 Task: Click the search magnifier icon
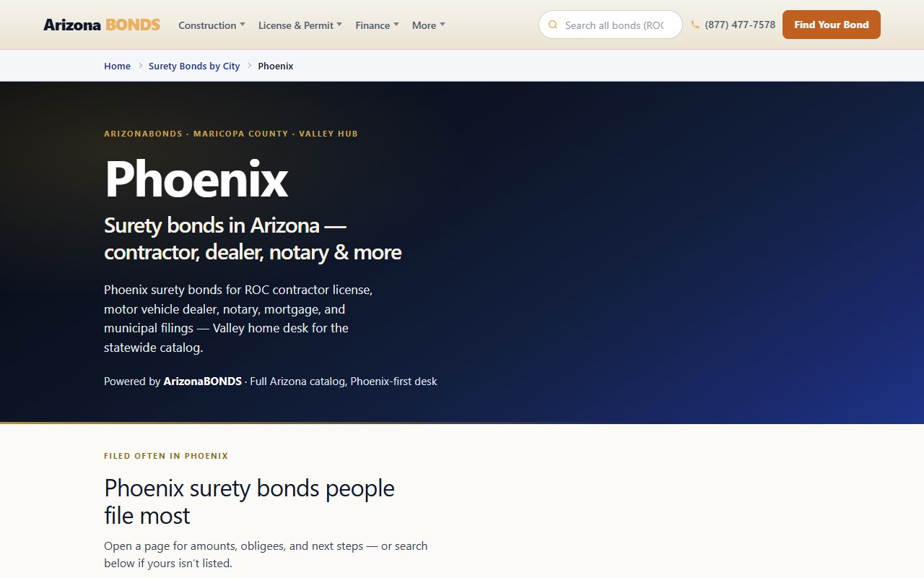553,25
